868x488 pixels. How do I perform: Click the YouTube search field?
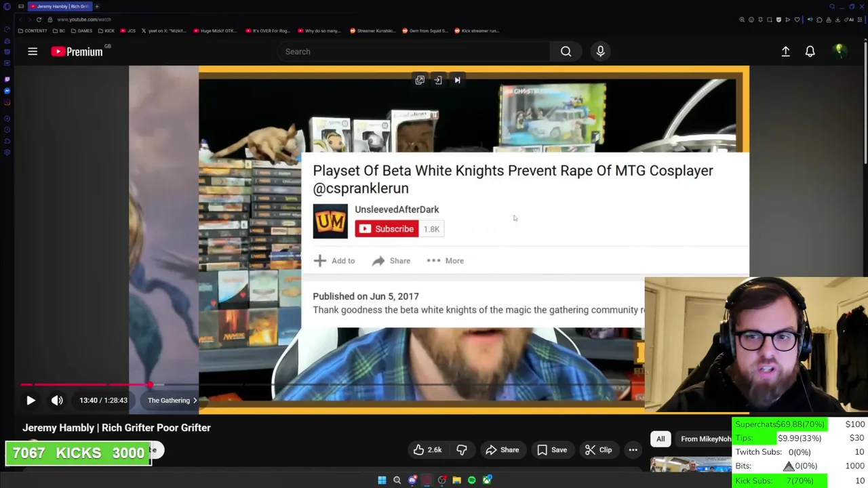tap(414, 52)
